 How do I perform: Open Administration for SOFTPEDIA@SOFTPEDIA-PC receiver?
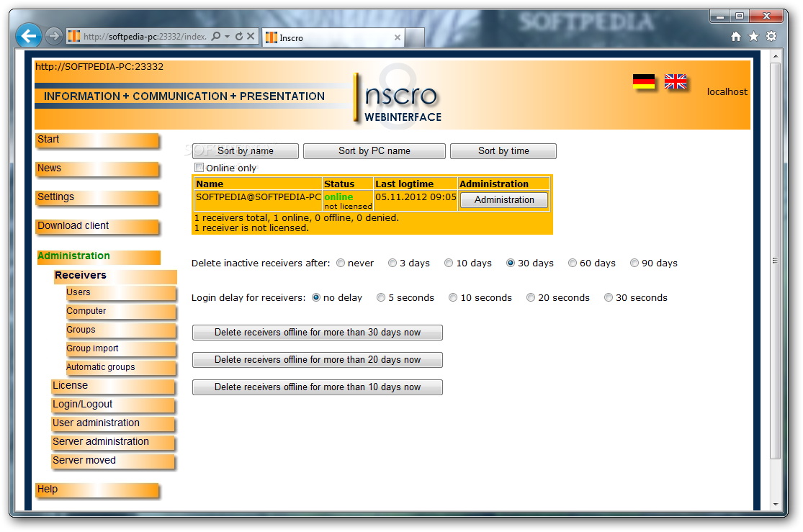click(x=504, y=200)
